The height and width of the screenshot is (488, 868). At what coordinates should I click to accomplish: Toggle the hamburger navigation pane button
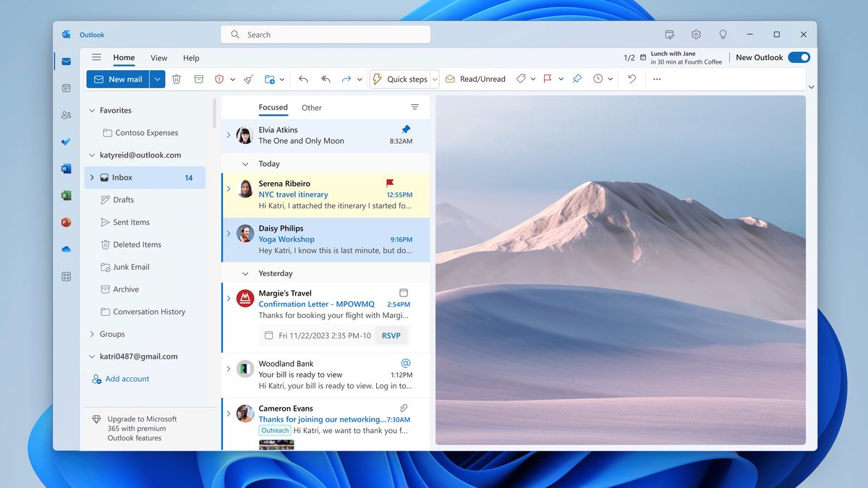tap(96, 58)
